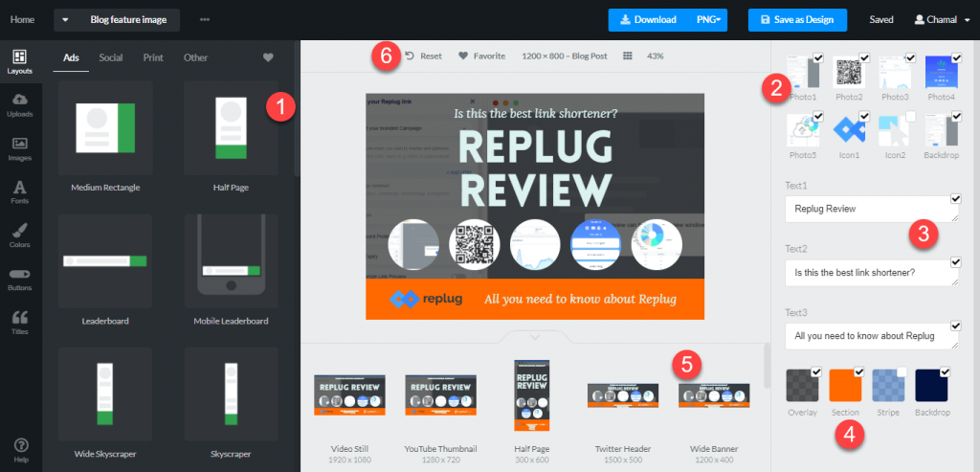Go to Home
980x472 pixels.
point(23,20)
